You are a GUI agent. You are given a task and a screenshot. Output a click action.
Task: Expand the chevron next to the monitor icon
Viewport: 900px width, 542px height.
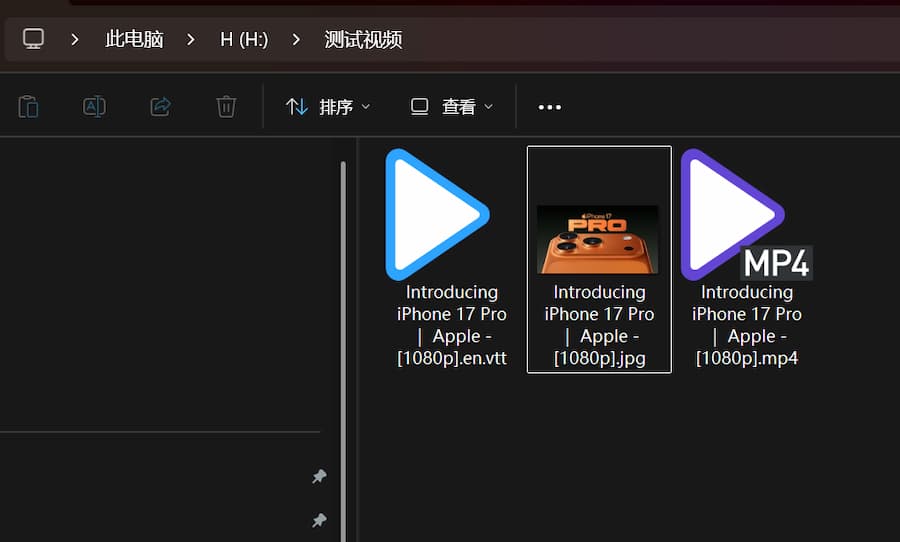[x=74, y=40]
